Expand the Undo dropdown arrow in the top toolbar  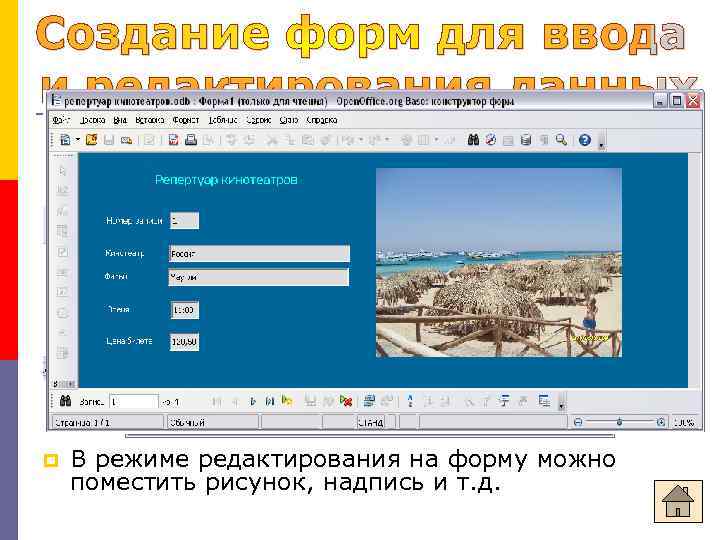pos(361,140)
